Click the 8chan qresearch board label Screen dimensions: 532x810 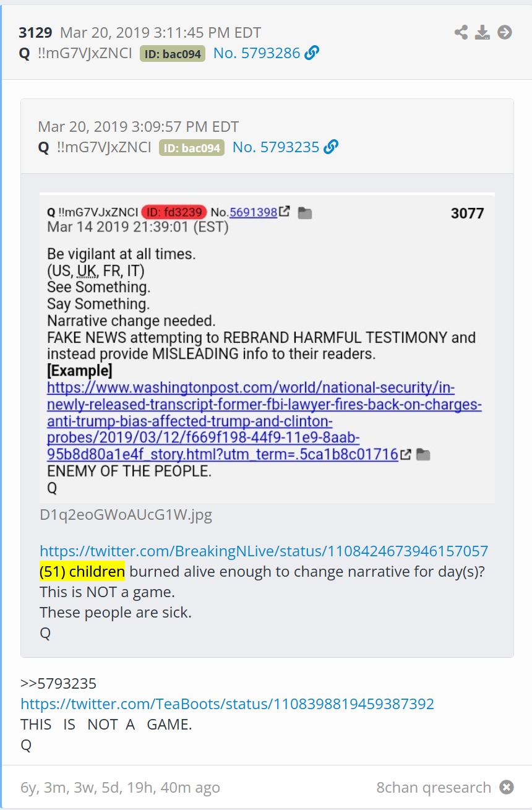pos(434,787)
